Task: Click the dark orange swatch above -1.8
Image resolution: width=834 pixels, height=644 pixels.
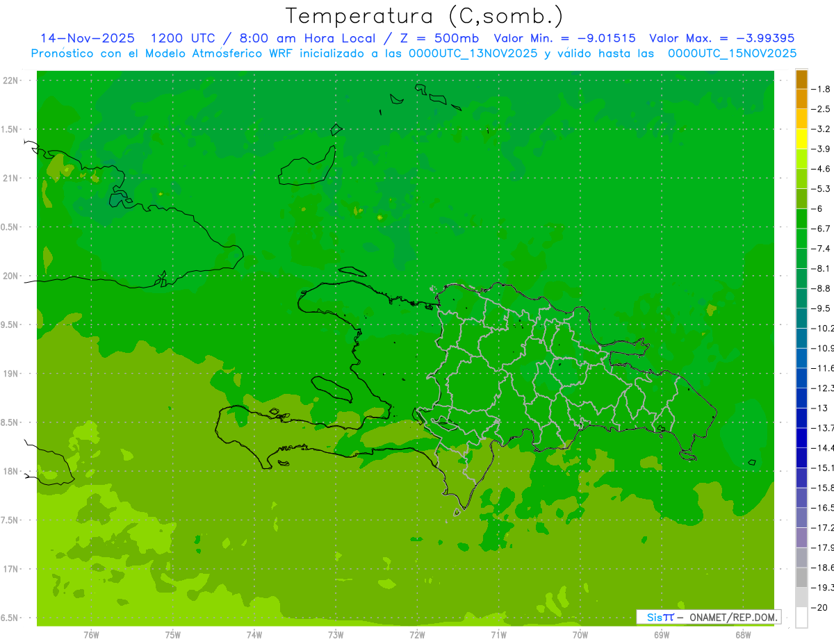Action: pyautogui.click(x=801, y=79)
